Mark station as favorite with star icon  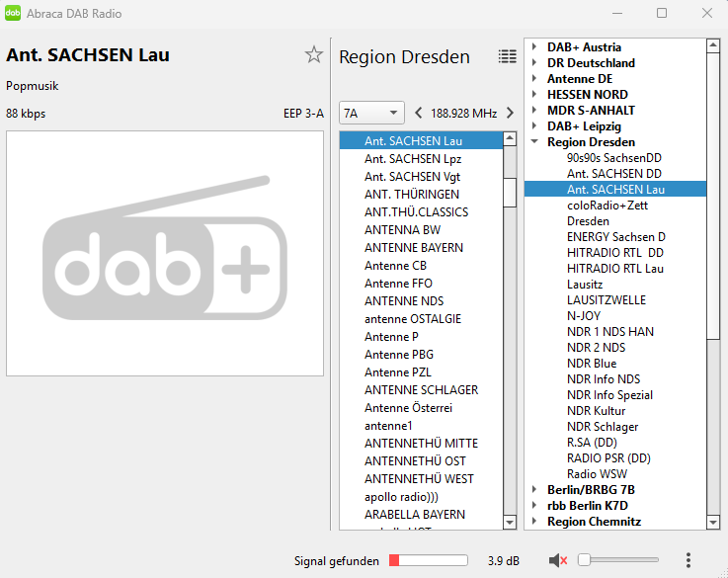pyautogui.click(x=313, y=55)
